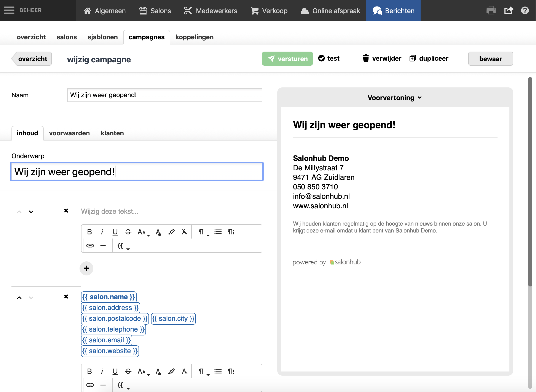Click the bewaar button
536x392 pixels.
490,59
